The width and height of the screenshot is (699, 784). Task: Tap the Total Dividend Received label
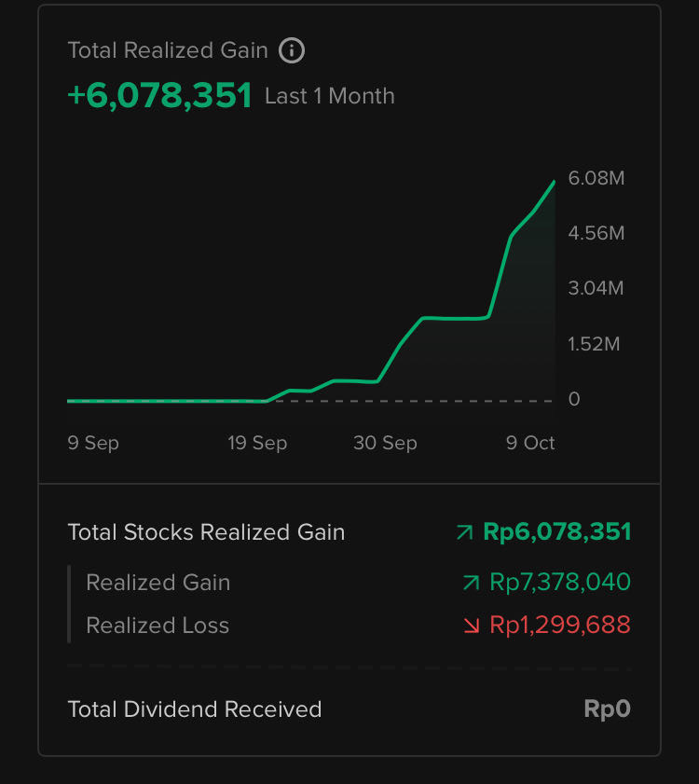194,709
